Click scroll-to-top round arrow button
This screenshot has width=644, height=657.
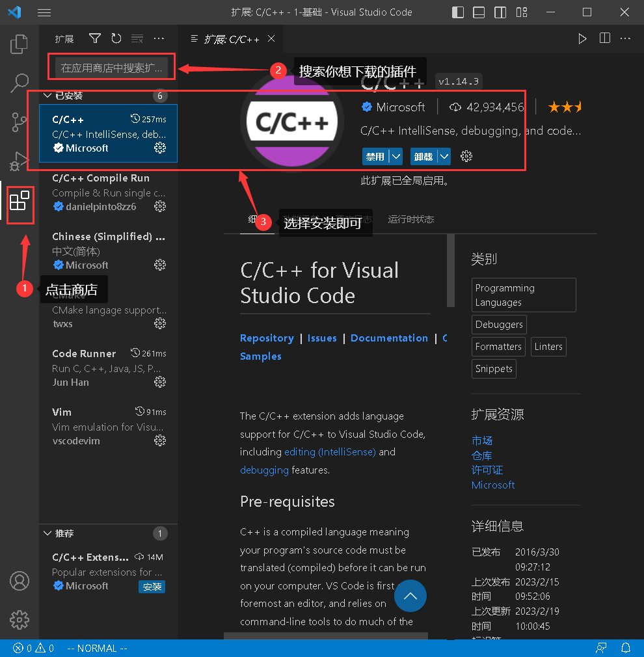[x=410, y=596]
